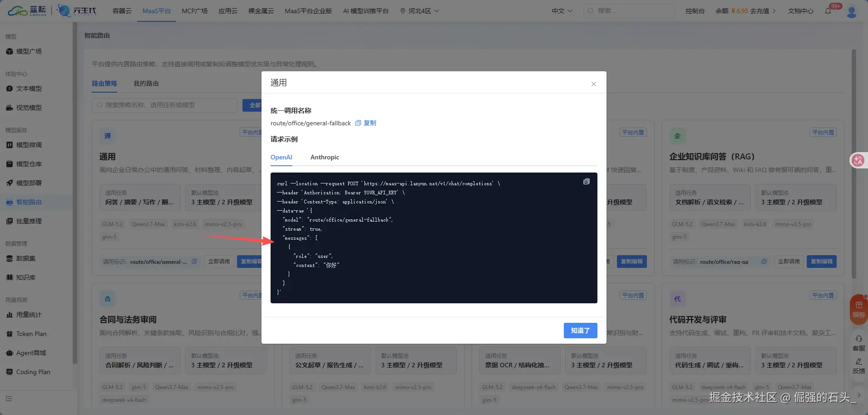Expand the 河北4区 region dropdown

(x=419, y=11)
